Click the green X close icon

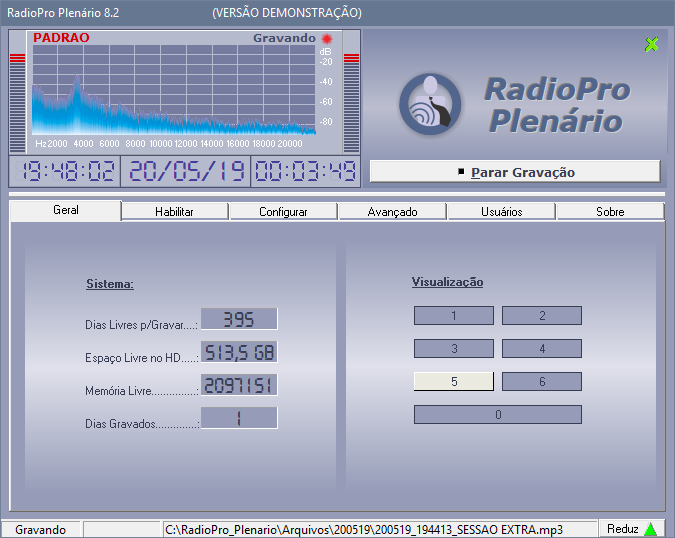pyautogui.click(x=651, y=44)
